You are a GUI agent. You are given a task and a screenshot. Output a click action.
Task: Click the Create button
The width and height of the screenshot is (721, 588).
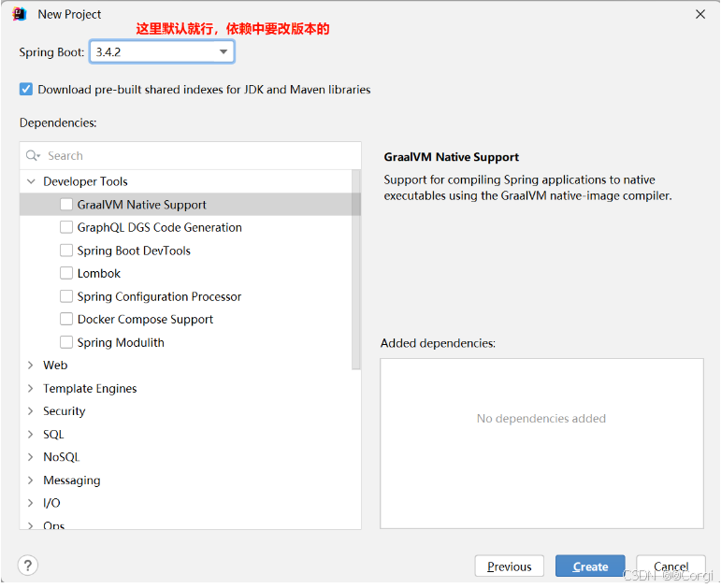tap(590, 566)
